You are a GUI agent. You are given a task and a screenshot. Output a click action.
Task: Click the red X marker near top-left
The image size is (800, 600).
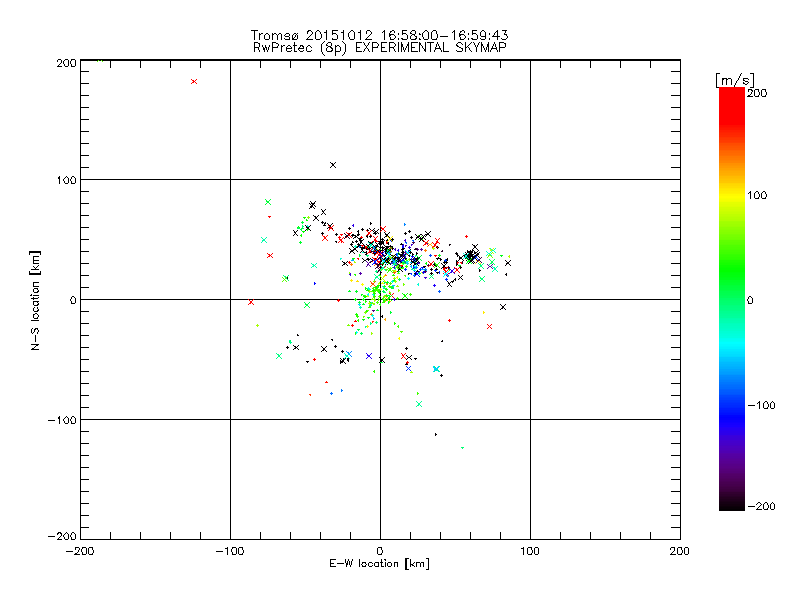point(194,82)
